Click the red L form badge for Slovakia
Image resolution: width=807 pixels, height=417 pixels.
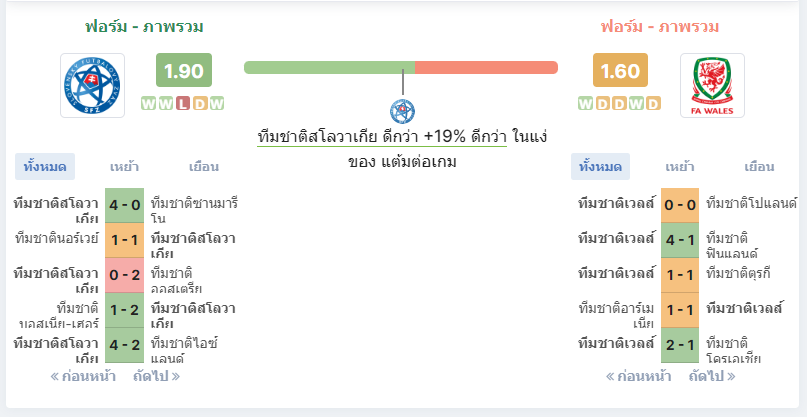[182, 104]
